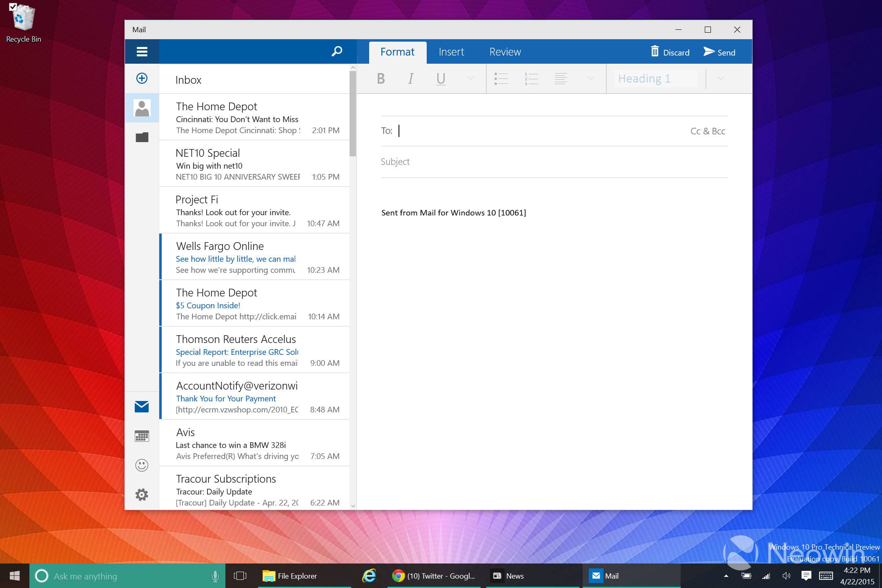
Task: Open Calendar from the sidebar
Action: point(142,436)
